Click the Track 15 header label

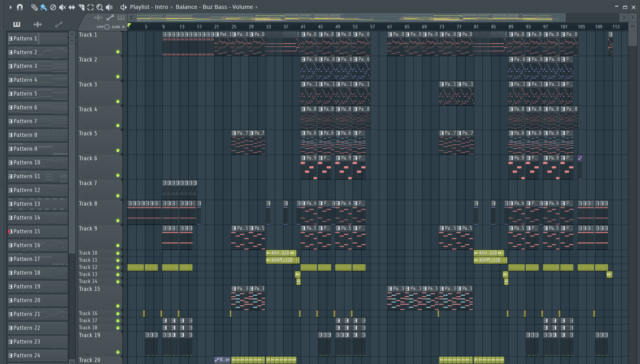(90, 289)
